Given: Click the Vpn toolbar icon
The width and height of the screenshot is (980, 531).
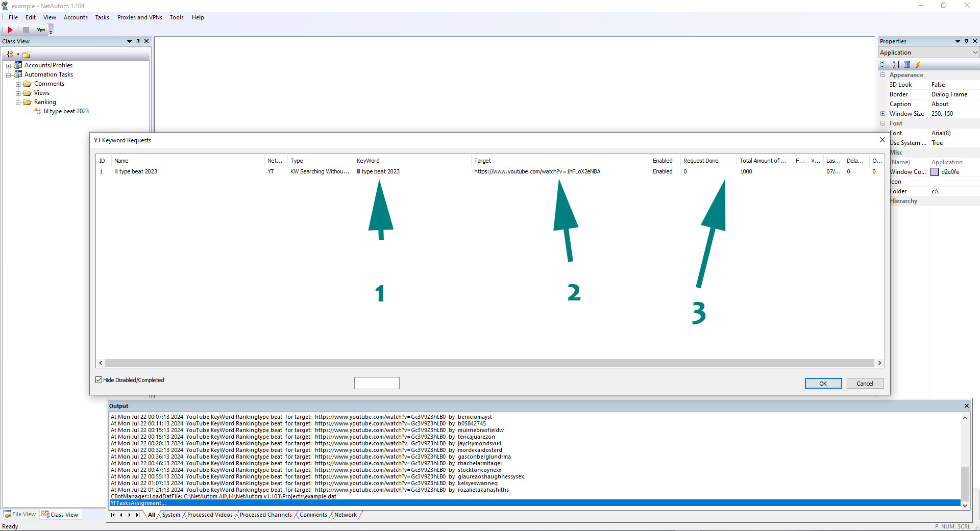Looking at the screenshot, I should tap(41, 30).
